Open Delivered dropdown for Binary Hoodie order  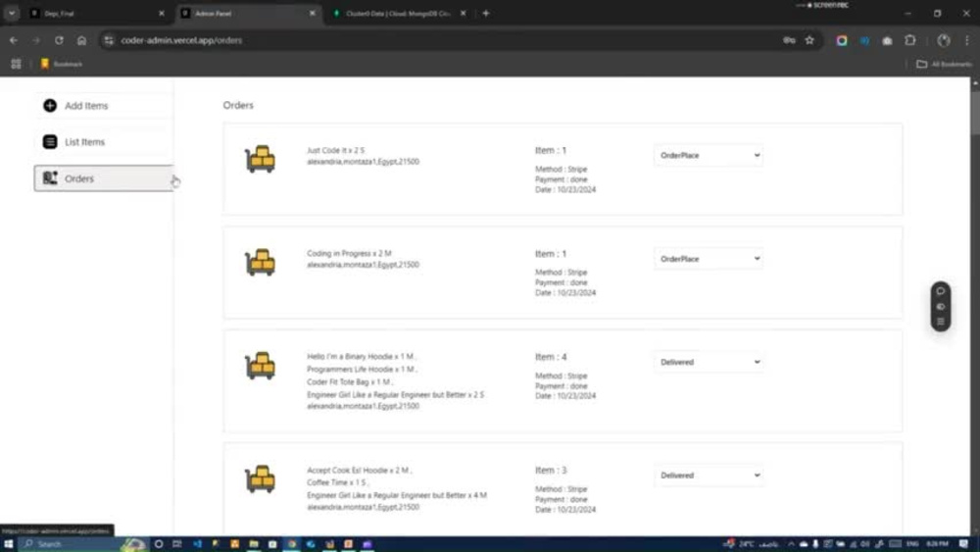click(709, 362)
